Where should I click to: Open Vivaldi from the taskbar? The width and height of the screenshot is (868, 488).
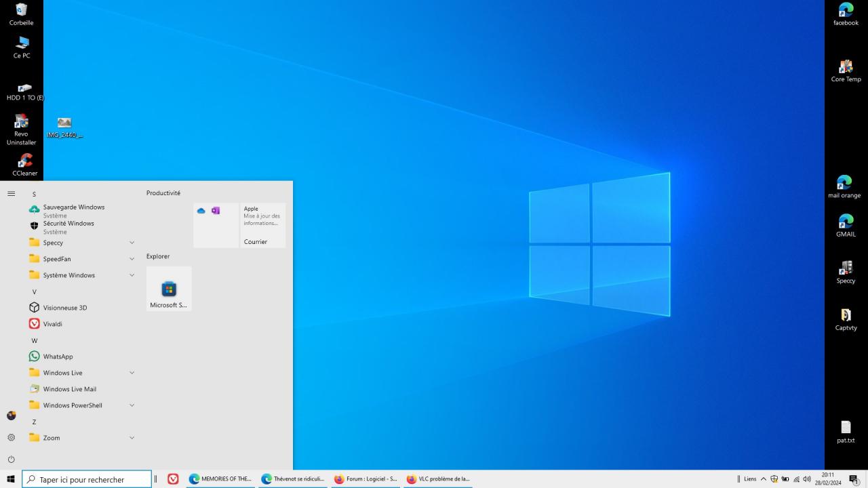pos(173,479)
